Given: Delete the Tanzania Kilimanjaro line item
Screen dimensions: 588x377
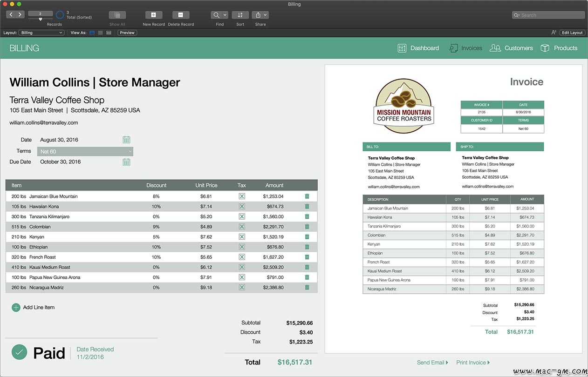Looking at the screenshot, I should pos(307,216).
